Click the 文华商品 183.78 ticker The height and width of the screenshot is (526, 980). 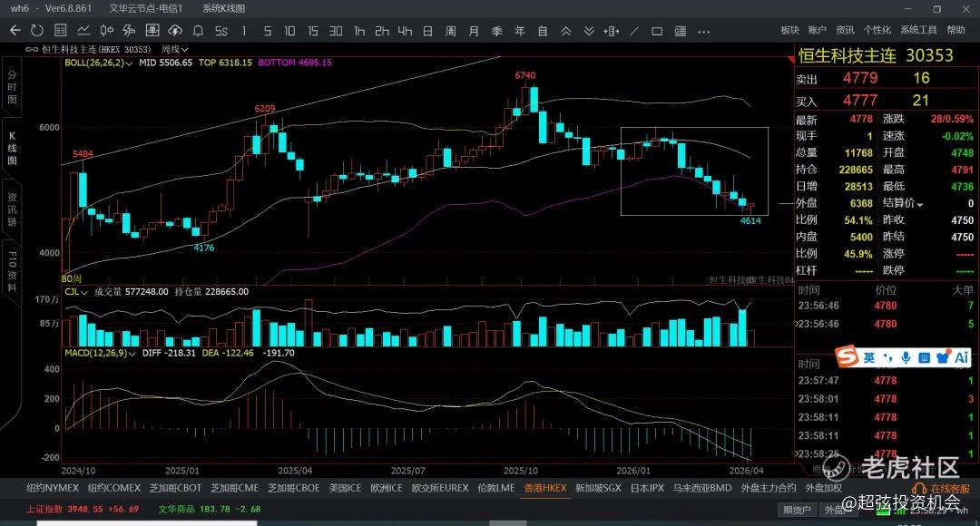tap(209, 509)
